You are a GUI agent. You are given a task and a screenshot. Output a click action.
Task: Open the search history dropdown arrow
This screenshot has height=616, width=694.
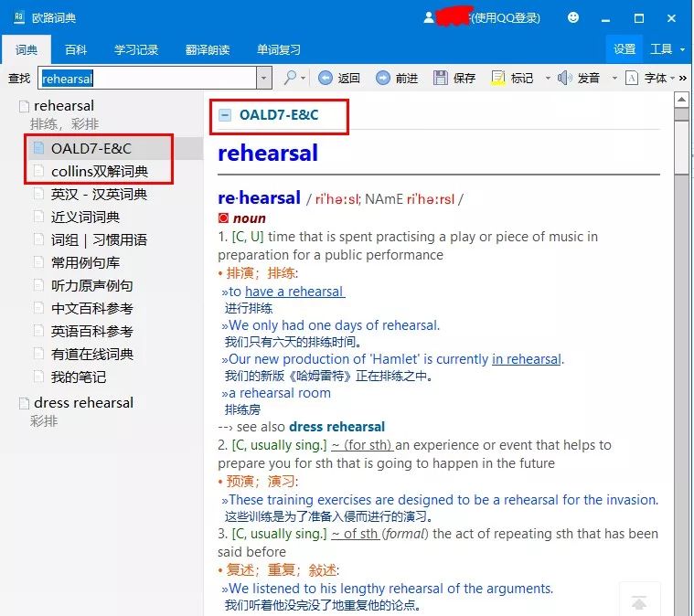pos(263,79)
